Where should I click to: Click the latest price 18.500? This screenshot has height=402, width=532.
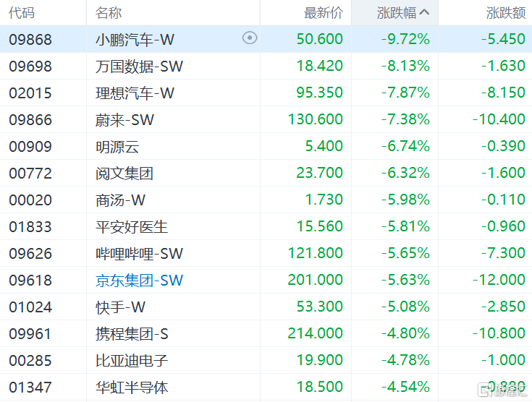[320, 387]
